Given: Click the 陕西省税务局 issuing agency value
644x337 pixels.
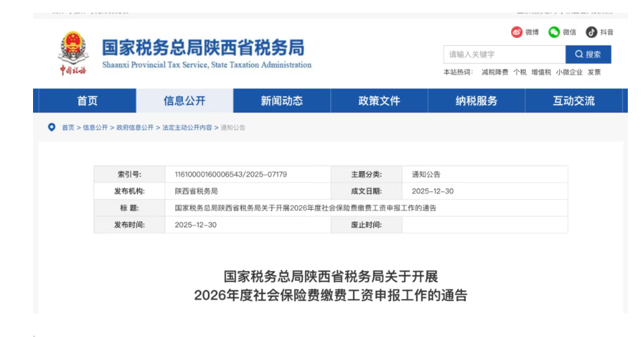Looking at the screenshot, I should [x=196, y=191].
